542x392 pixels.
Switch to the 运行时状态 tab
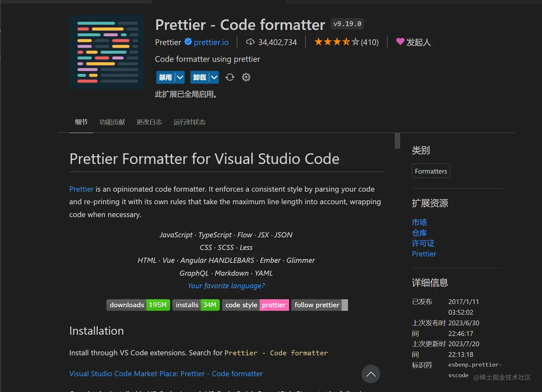tap(189, 122)
